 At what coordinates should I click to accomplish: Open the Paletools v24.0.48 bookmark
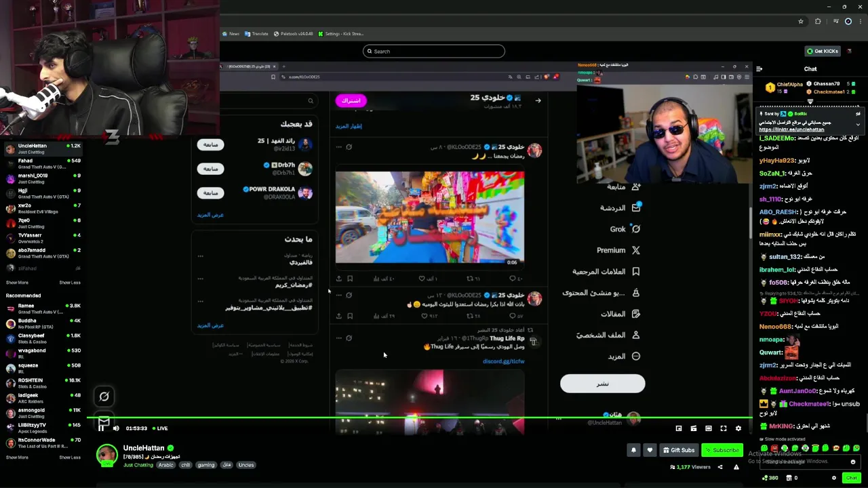(x=294, y=33)
